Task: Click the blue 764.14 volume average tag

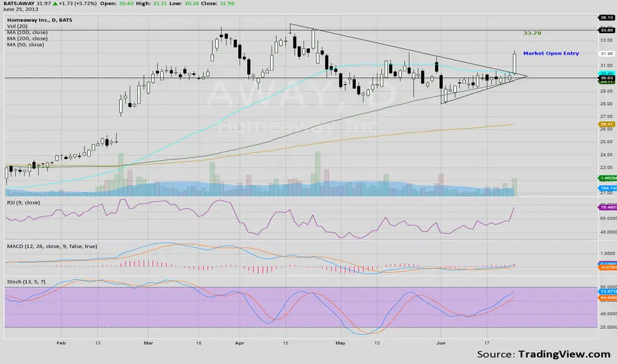Action: (607, 188)
